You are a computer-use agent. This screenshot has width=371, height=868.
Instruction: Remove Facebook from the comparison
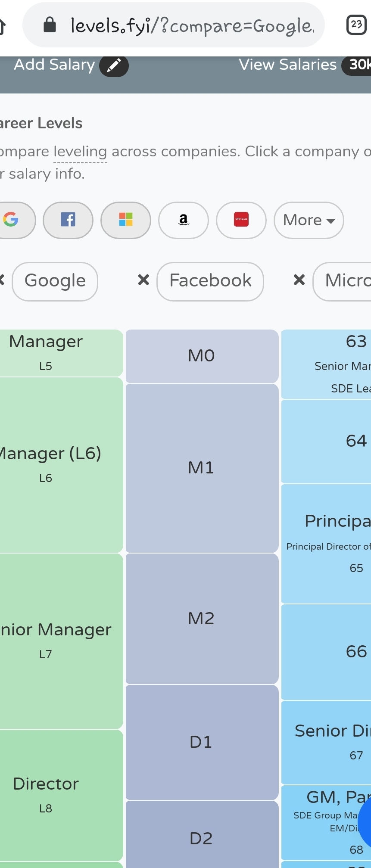point(143,280)
